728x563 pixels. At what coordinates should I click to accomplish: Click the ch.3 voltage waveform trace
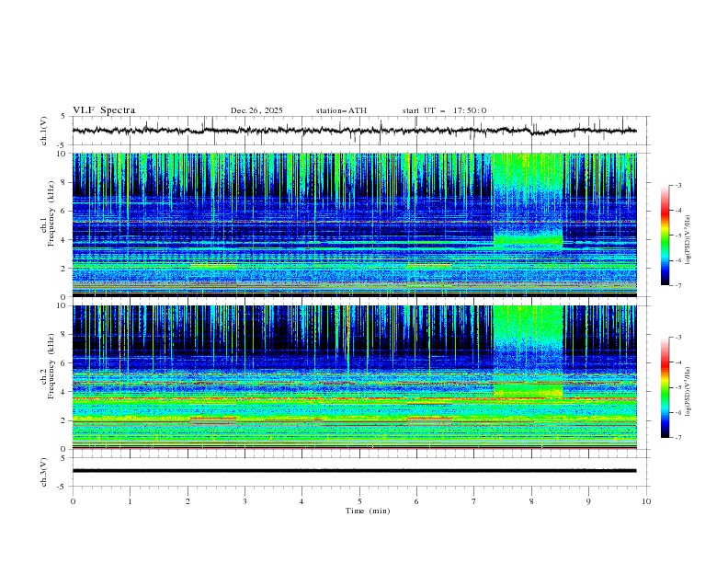click(354, 471)
